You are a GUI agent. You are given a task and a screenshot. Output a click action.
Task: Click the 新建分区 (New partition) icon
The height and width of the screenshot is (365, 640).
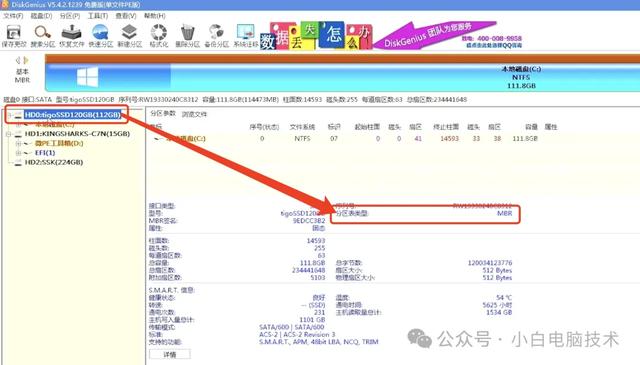pos(129,36)
